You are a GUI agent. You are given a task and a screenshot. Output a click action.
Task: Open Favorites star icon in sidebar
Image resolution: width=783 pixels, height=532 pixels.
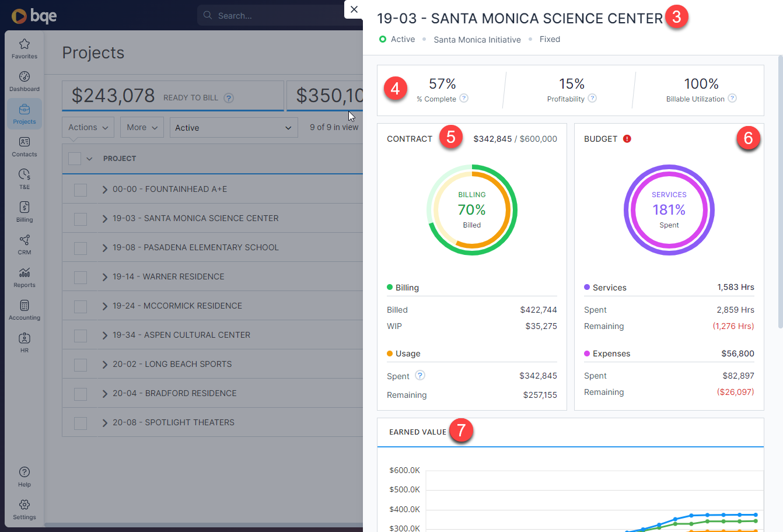[x=25, y=45]
